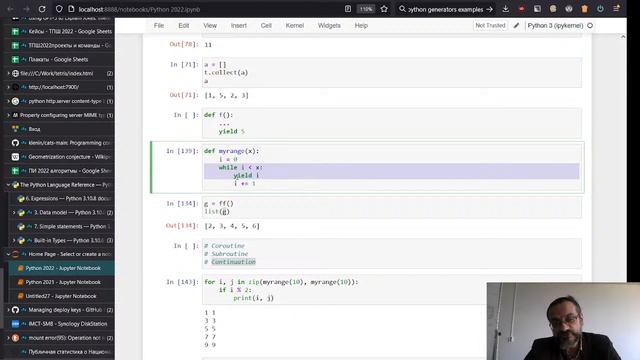This screenshot has width=640, height=360.
Task: Expand the 'Property configuring server MIME' tab group
Action: tap(8, 115)
